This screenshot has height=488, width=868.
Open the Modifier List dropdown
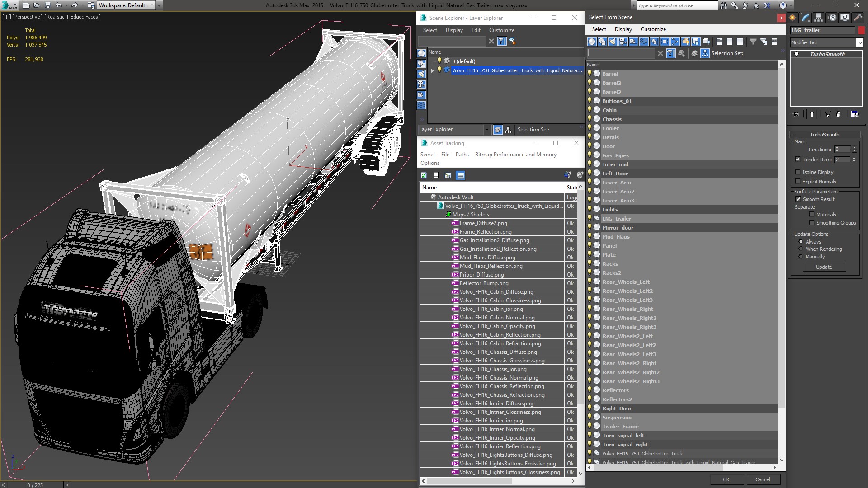pos(859,42)
